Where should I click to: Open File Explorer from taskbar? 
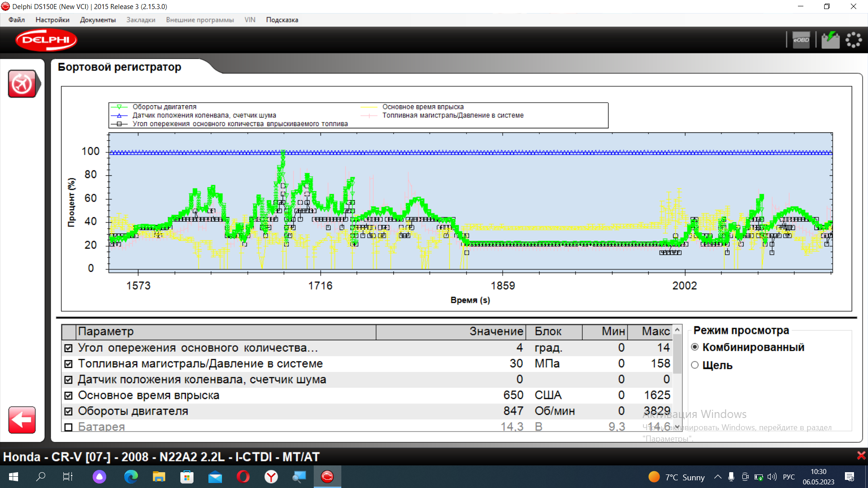point(159,477)
